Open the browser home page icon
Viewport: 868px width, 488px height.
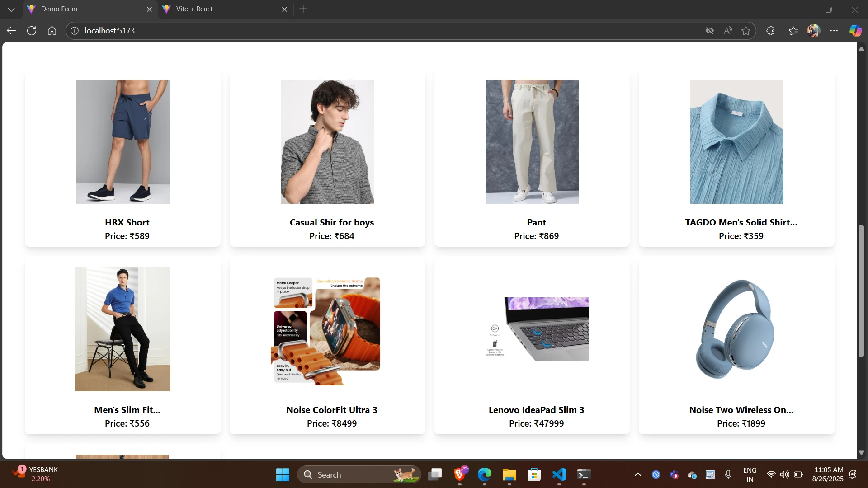click(x=52, y=31)
